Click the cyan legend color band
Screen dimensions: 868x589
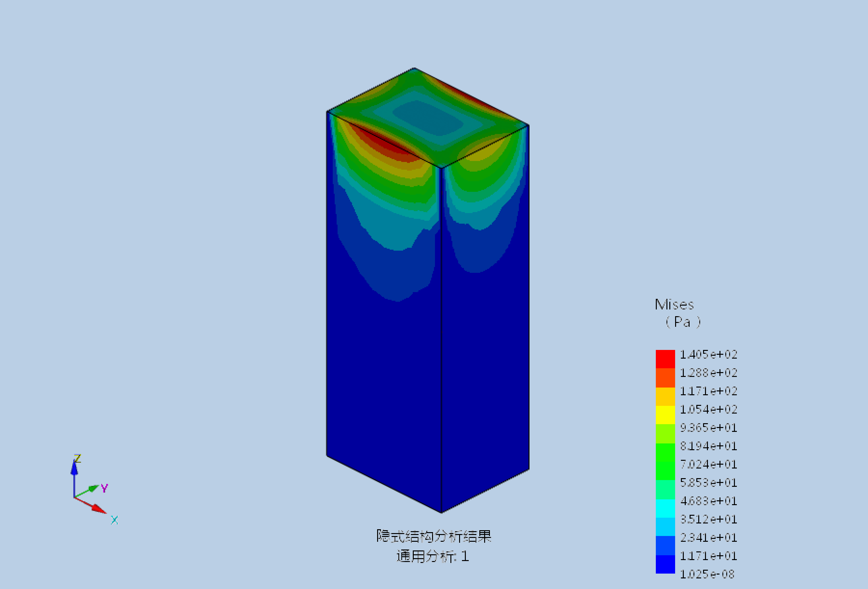tap(665, 508)
